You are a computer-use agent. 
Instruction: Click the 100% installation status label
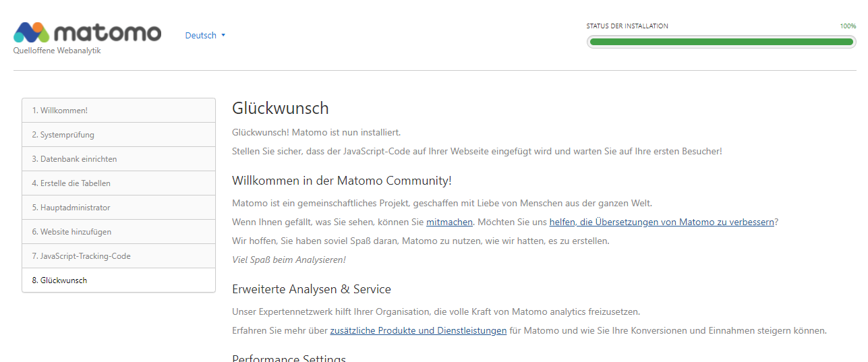[848, 26]
